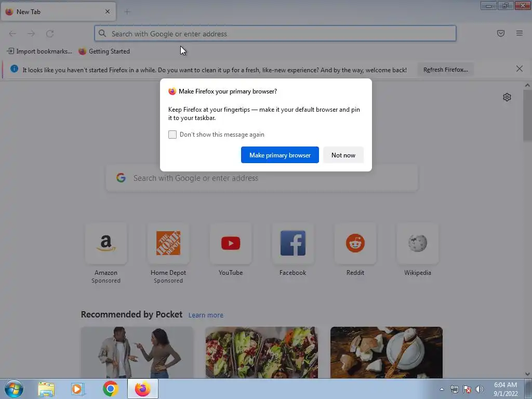
Task: Click the taskbar clock showing 6:04 AM
Action: click(506, 389)
